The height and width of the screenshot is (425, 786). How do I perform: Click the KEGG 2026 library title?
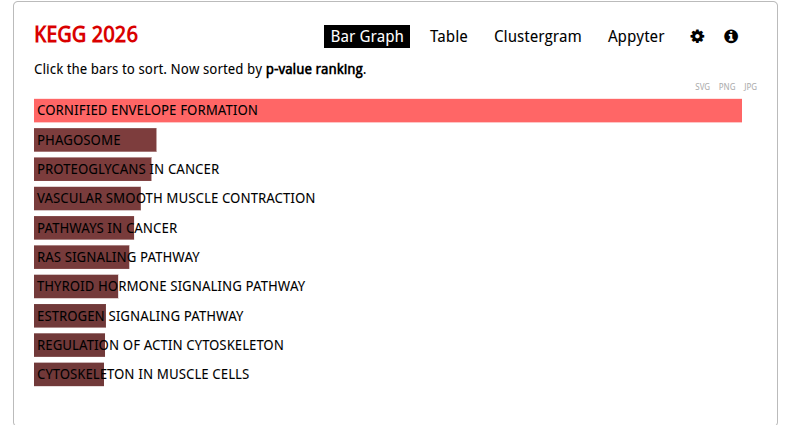pos(86,36)
